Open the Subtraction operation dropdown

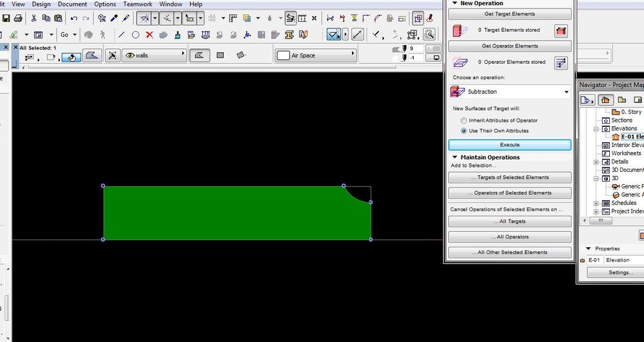click(510, 92)
